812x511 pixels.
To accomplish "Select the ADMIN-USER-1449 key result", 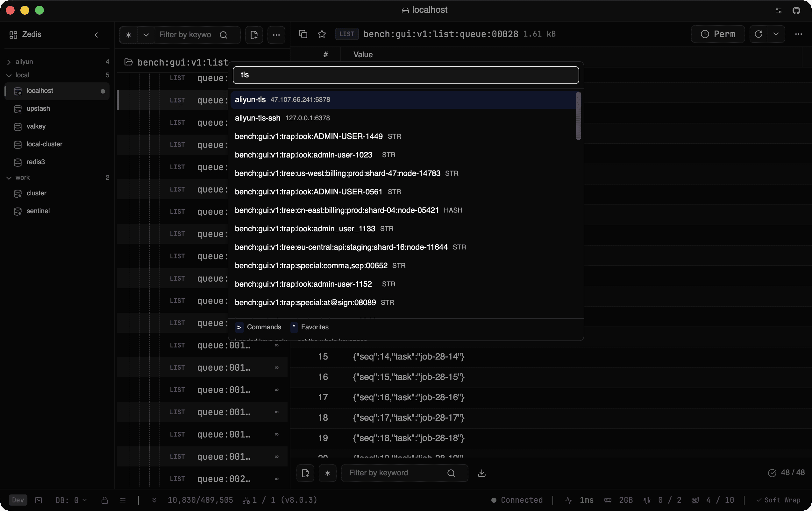I will (x=403, y=136).
